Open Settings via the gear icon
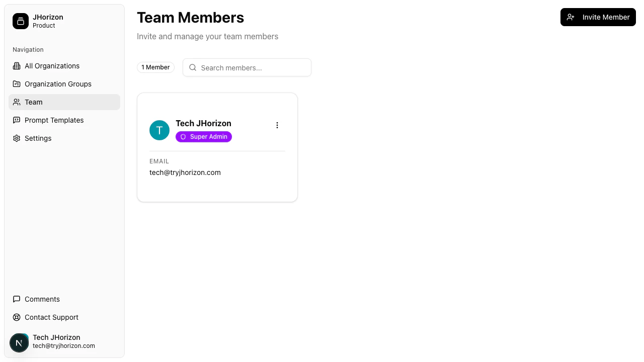 tap(17, 138)
